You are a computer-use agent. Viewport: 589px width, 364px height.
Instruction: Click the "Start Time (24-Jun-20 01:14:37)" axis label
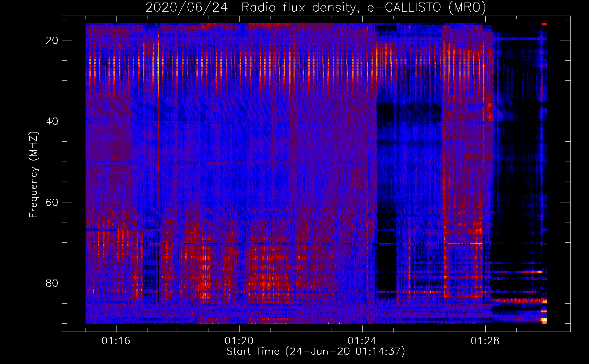pos(316,352)
